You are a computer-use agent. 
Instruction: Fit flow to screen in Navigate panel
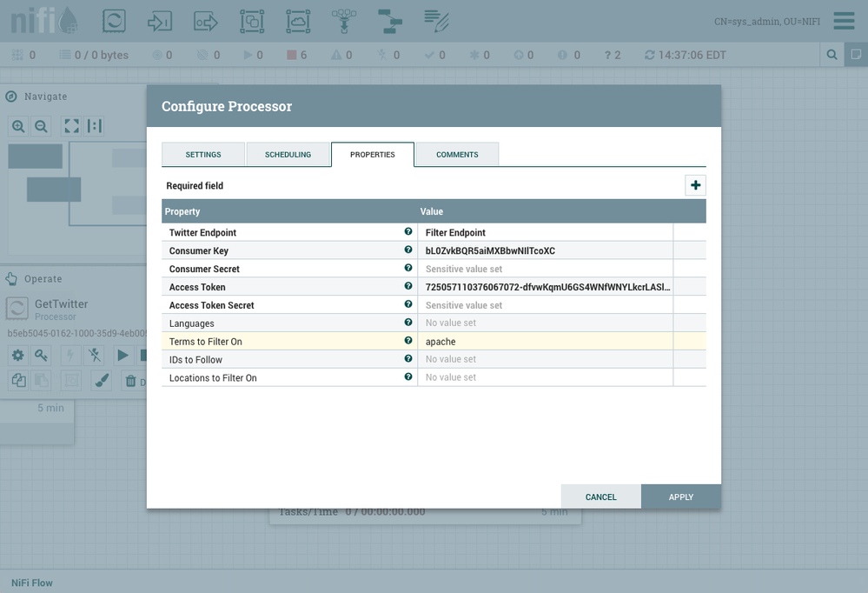(x=71, y=126)
